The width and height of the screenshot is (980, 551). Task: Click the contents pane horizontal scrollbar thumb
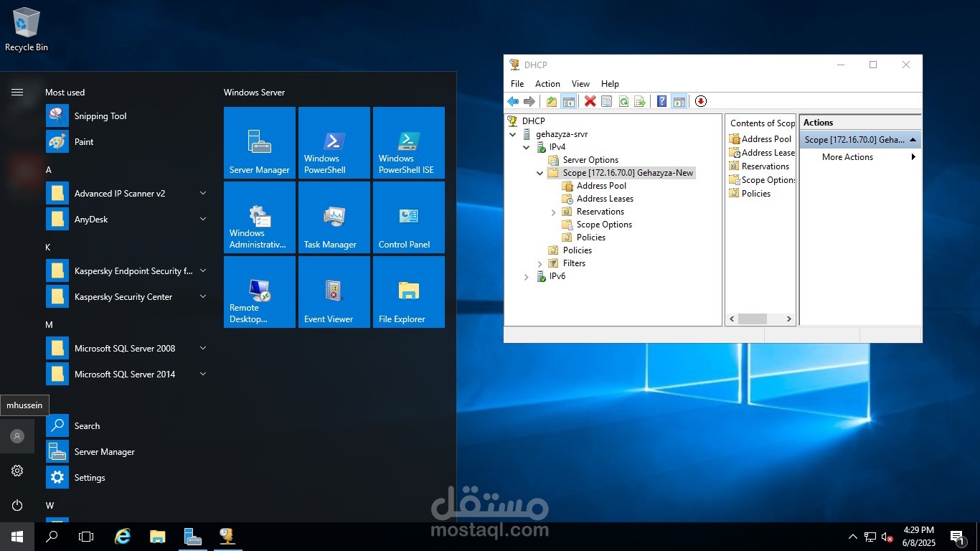click(752, 319)
